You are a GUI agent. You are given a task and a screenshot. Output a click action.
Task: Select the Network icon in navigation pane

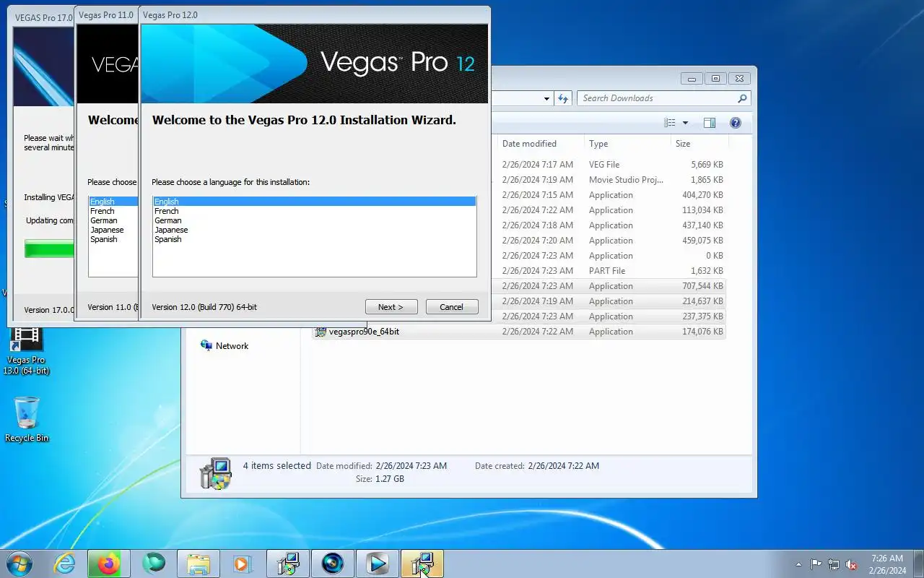click(206, 345)
